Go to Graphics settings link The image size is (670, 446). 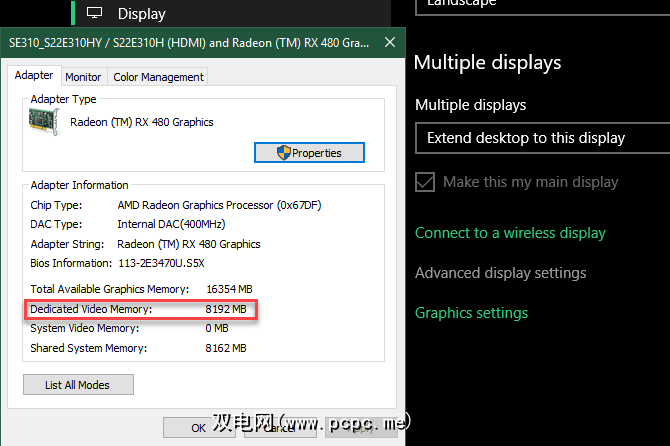471,313
